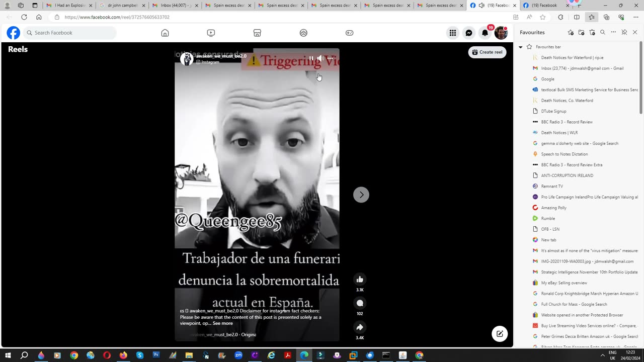Open the Facebook menu grid icon
Screen dimensions: 644x362
pyautogui.click(x=453, y=33)
